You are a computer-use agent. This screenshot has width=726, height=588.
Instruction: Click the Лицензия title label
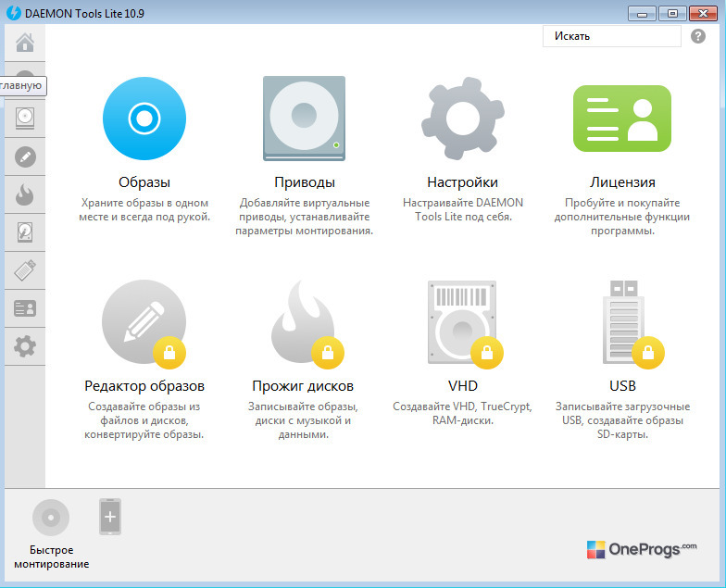point(622,181)
